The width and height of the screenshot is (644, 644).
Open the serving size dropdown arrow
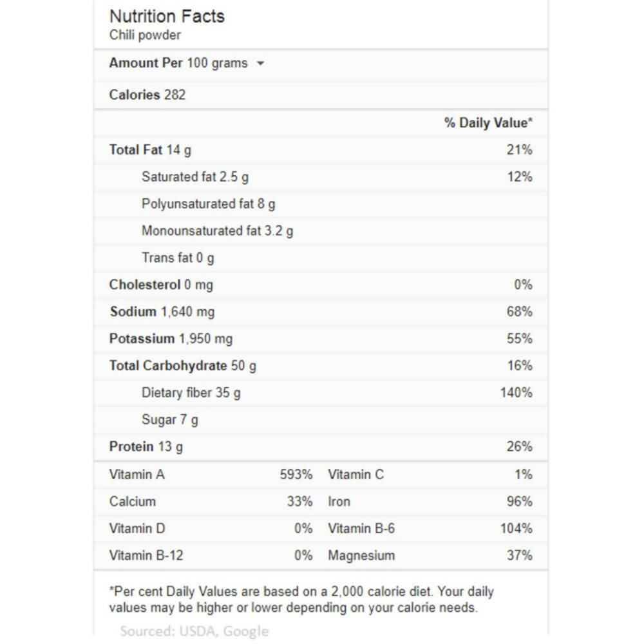[260, 64]
